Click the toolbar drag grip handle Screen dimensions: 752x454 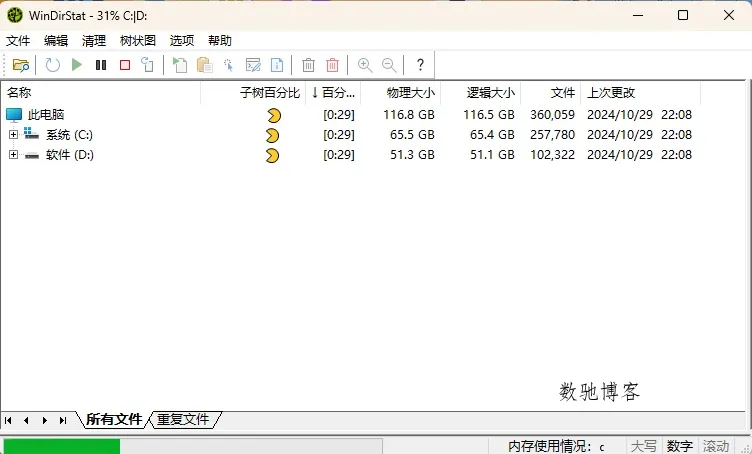(x=5, y=65)
